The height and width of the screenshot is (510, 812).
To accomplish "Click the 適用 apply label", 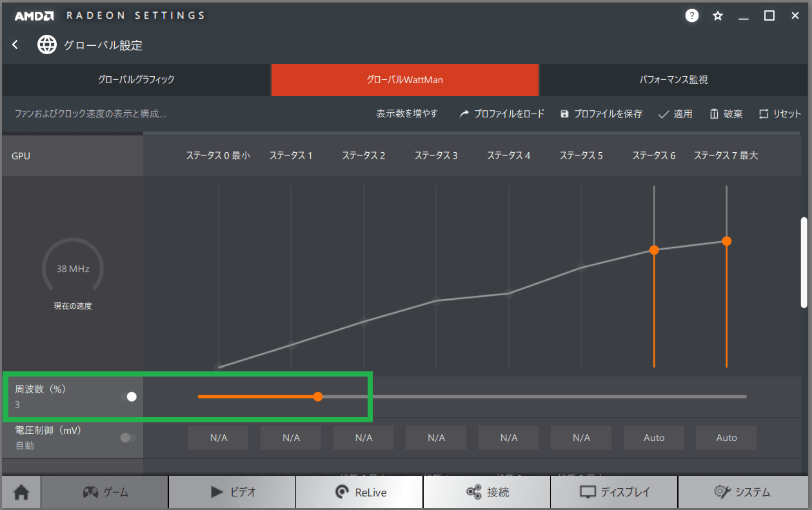I will click(x=683, y=114).
